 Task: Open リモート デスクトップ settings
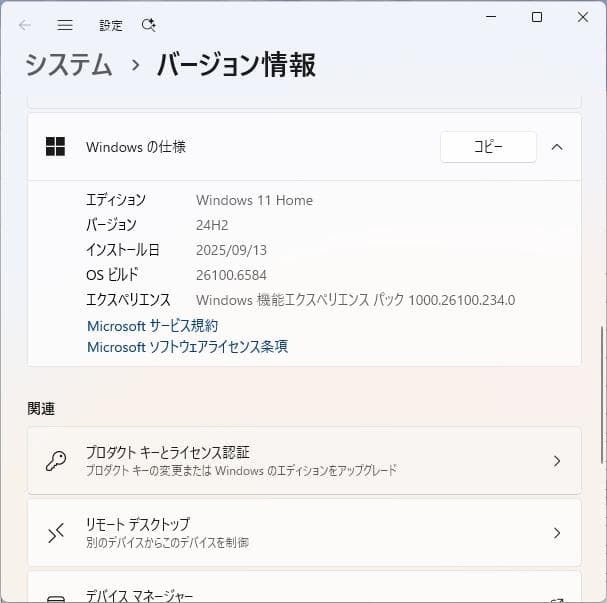304,533
